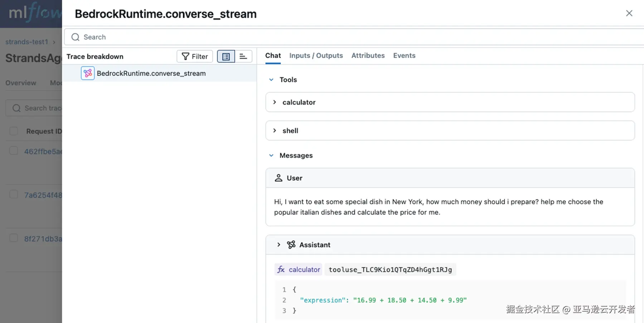Collapse the Tools section
Screen dimensions: 644x323
coord(271,80)
